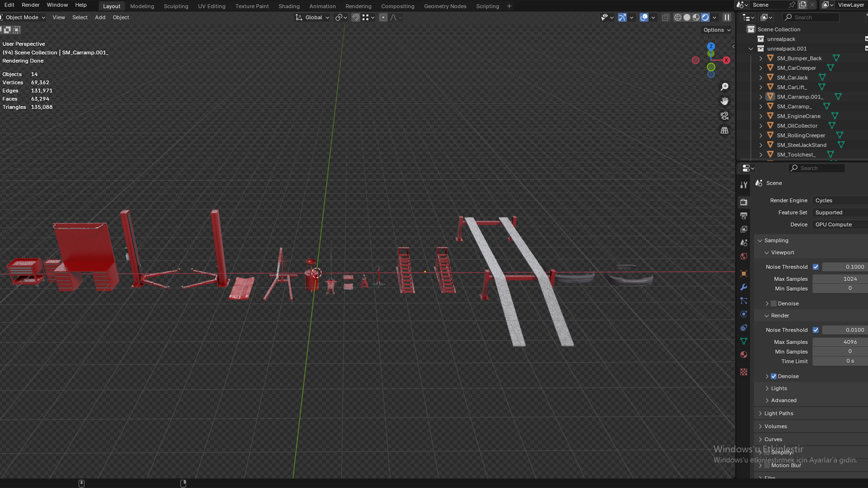Switch to orthographic view grid icon
This screenshot has height=488, width=868.
[724, 131]
